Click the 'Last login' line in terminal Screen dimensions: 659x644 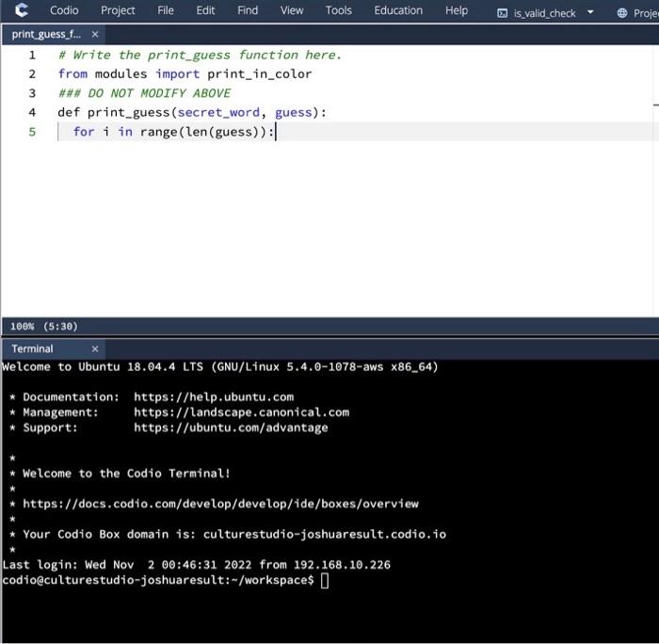pyautogui.click(x=196, y=565)
